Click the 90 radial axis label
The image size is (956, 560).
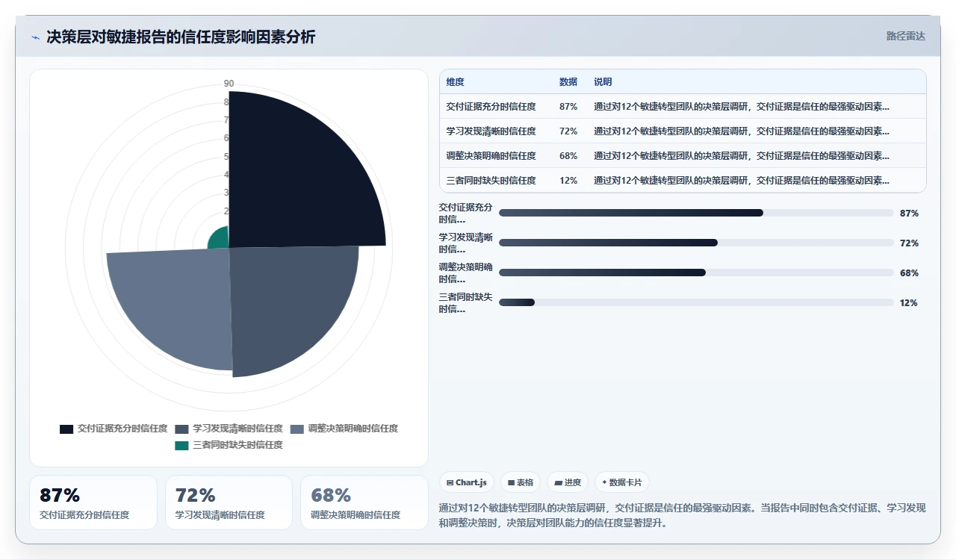tap(229, 84)
